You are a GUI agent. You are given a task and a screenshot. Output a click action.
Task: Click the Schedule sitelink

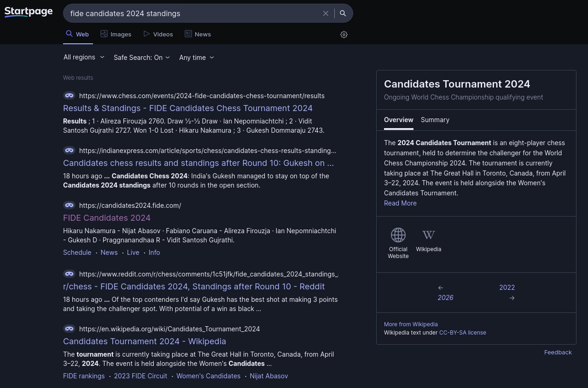tap(77, 253)
